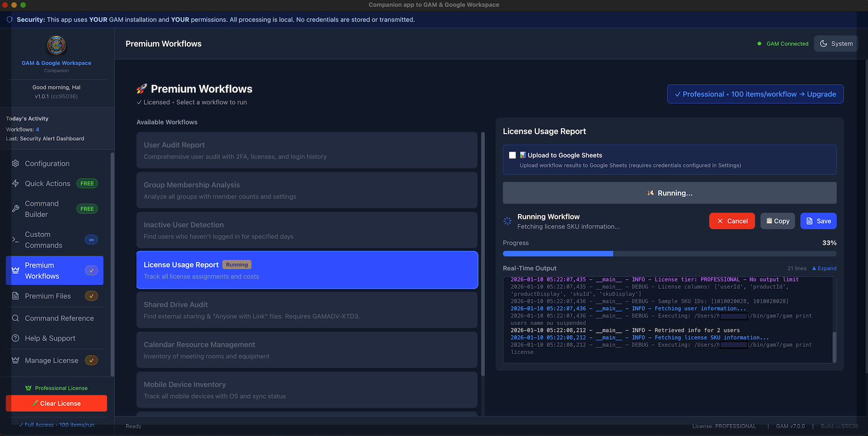The height and width of the screenshot is (436, 868).
Task: Click the workflow progress bar
Action: 669,254
